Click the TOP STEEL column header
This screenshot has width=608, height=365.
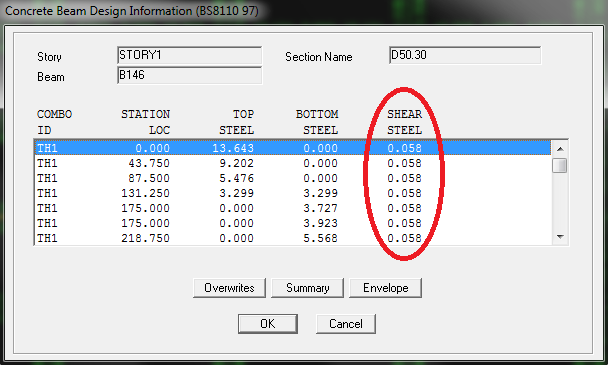tap(237, 122)
